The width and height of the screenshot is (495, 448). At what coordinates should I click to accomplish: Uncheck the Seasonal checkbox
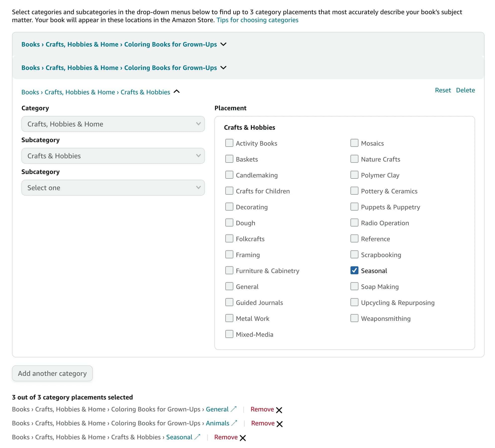click(354, 270)
